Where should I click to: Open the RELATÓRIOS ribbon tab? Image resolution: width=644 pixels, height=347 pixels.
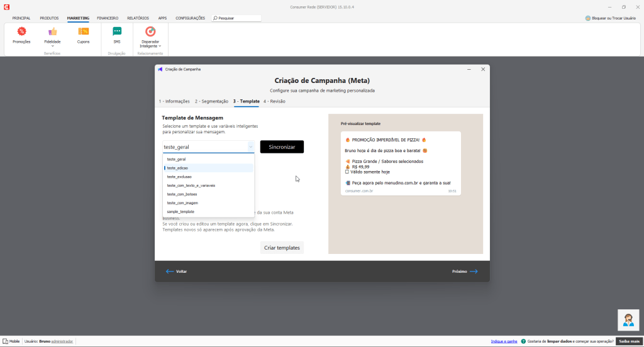(138, 18)
